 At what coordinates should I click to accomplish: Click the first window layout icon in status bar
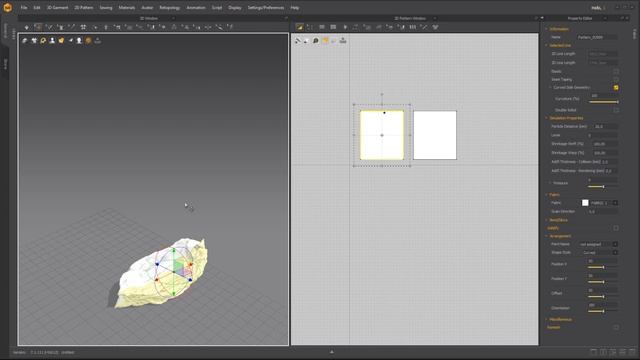coord(593,352)
